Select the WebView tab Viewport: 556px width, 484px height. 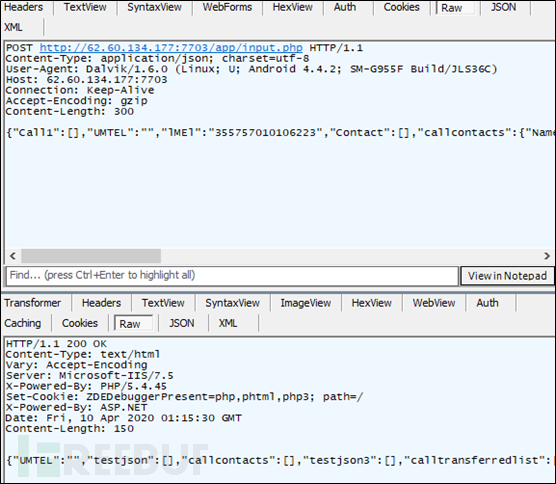434,303
